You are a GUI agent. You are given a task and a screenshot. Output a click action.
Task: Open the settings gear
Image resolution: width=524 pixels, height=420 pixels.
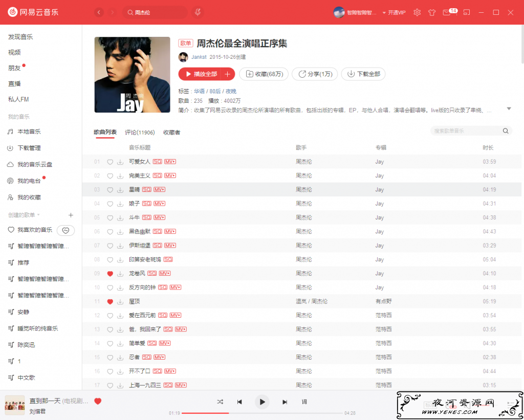[417, 12]
